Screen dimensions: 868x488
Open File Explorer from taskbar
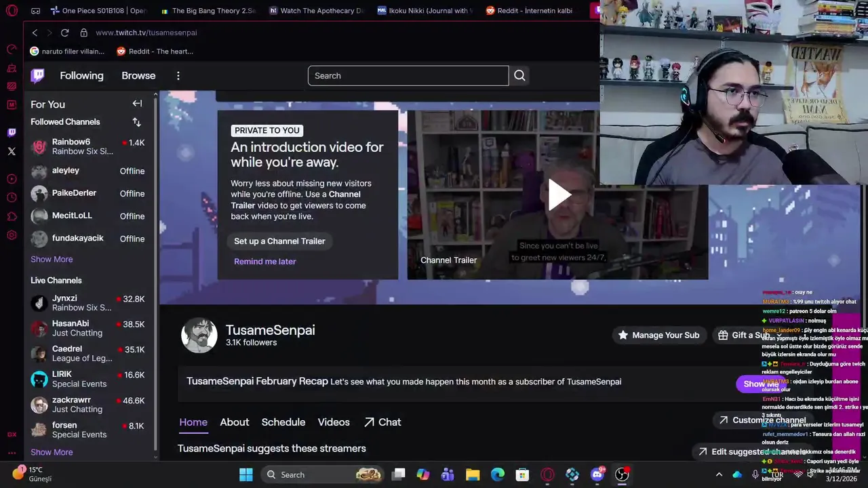click(473, 474)
